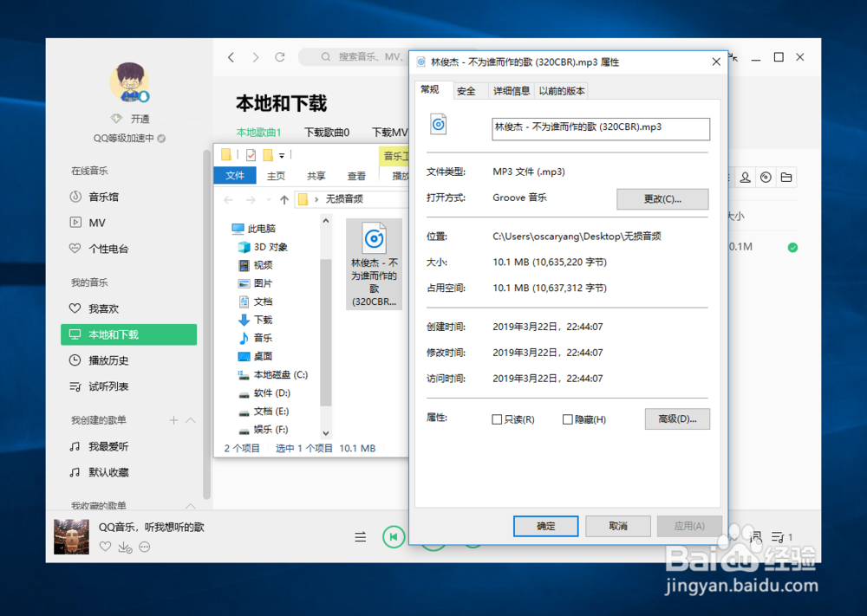Open MV in the sidebar

(88, 223)
